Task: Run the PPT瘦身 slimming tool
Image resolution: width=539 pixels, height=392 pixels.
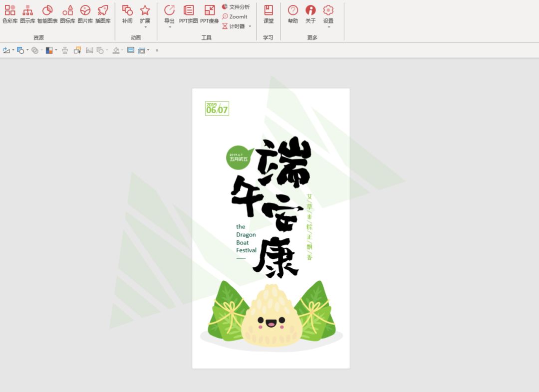Action: click(x=210, y=14)
